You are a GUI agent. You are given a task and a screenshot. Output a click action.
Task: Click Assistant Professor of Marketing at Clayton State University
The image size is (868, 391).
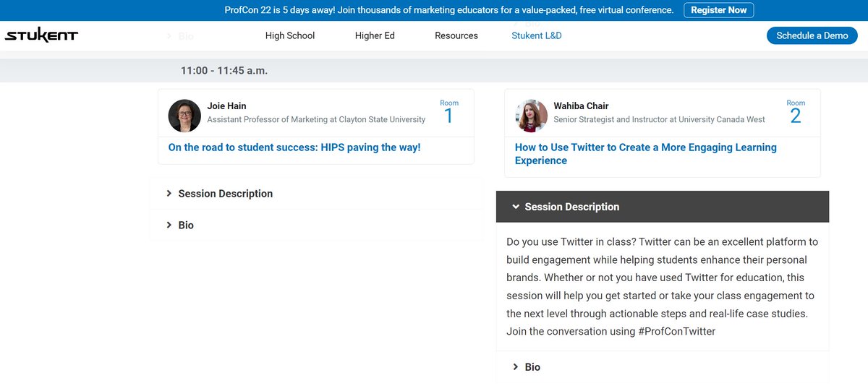pos(316,120)
